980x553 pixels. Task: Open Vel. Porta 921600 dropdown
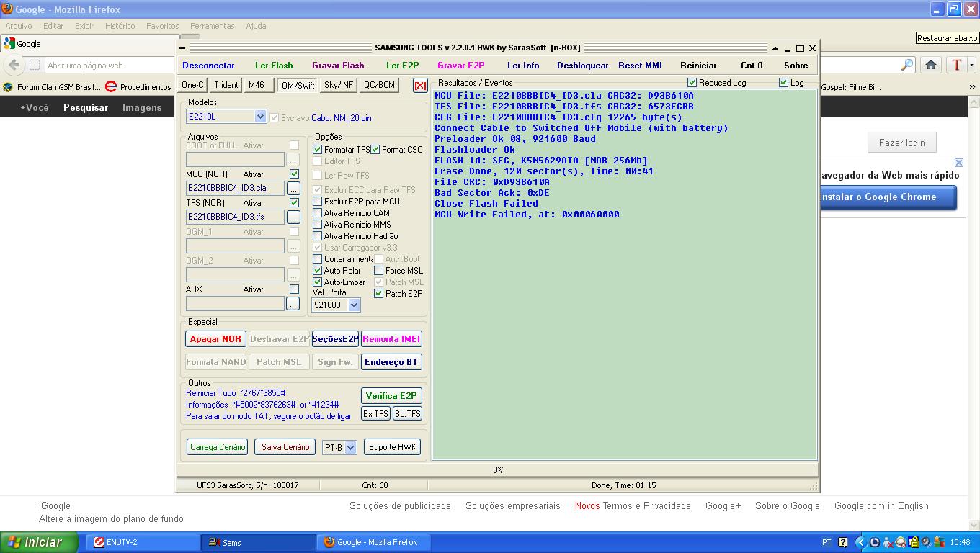coord(354,305)
